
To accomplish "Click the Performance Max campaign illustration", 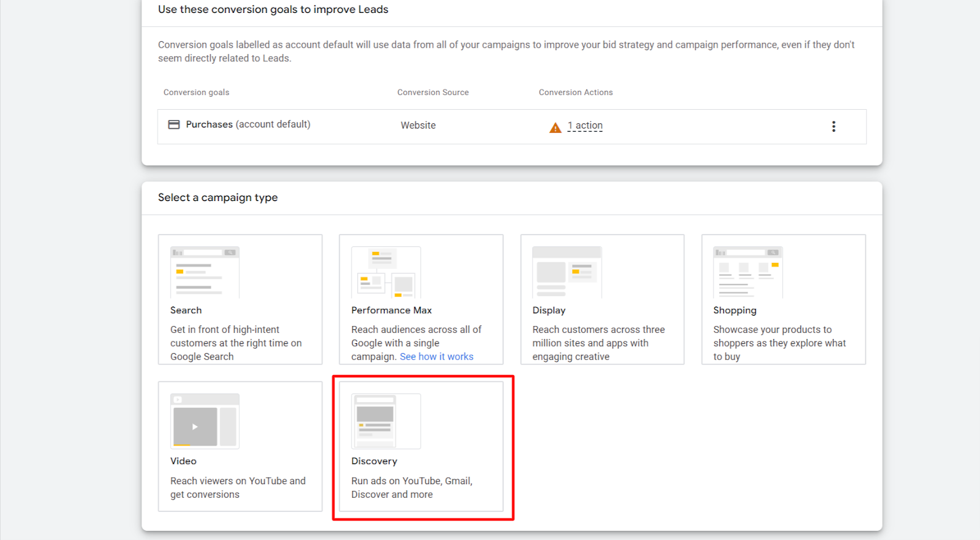I will point(386,272).
